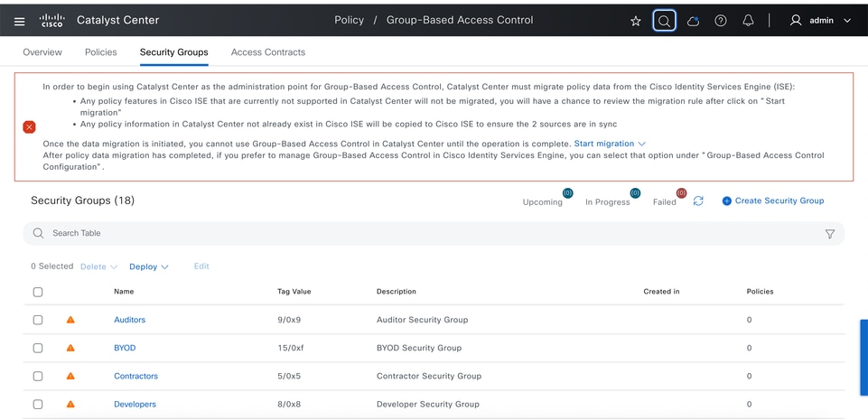Click the 8/0x8 tag value cell
868x420 pixels.
(289, 405)
